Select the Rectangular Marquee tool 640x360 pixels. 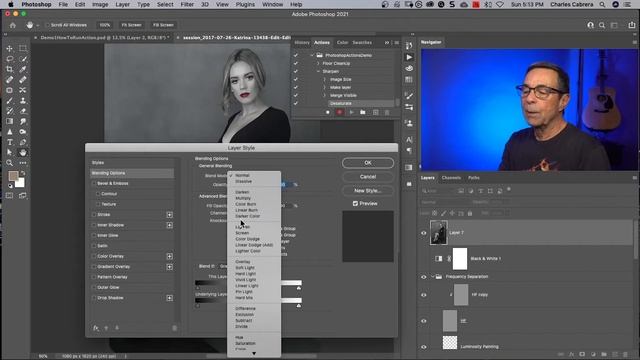click(x=23, y=48)
